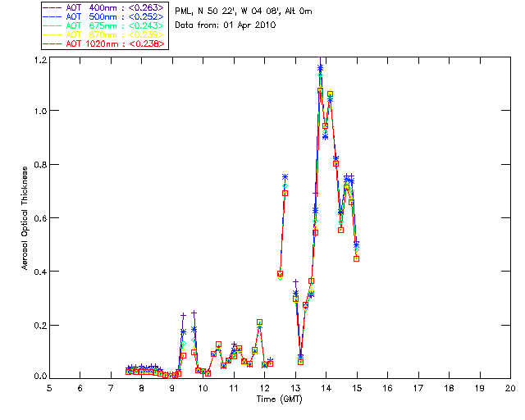This screenshot has height=420, width=525.
Task: Click the x-axis tick label 18
Action: click(449, 388)
